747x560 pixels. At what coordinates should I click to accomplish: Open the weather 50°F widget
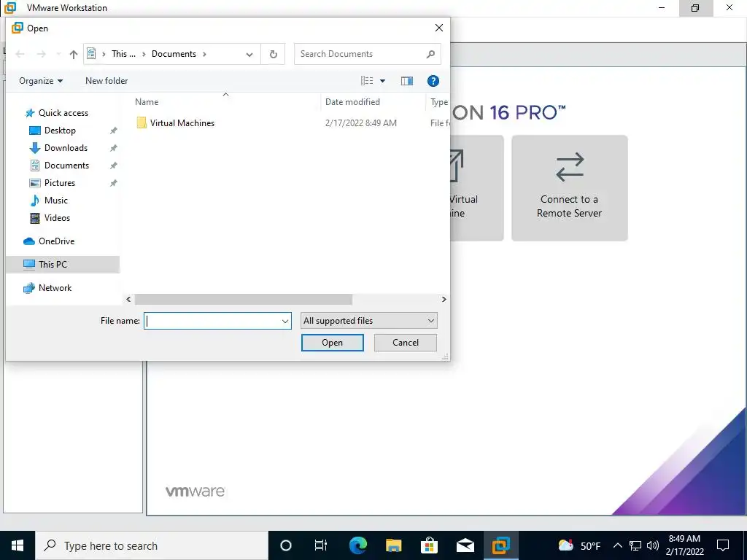coord(578,545)
